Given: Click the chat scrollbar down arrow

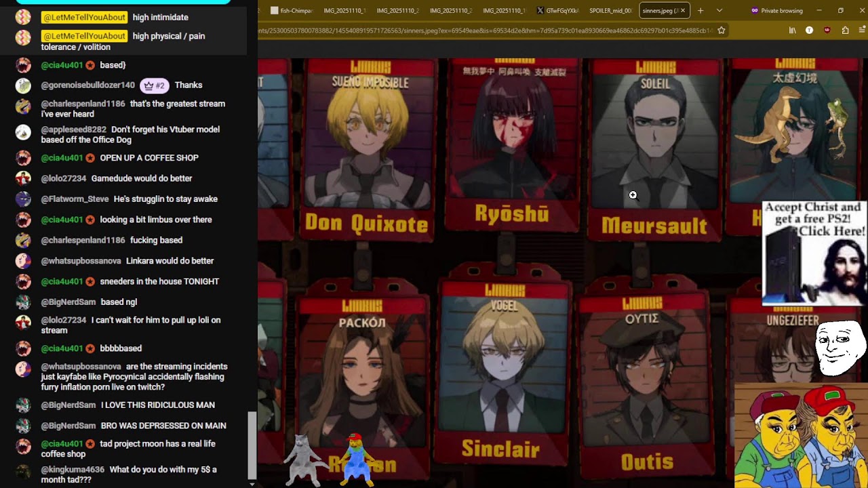Looking at the screenshot, I should point(252,484).
